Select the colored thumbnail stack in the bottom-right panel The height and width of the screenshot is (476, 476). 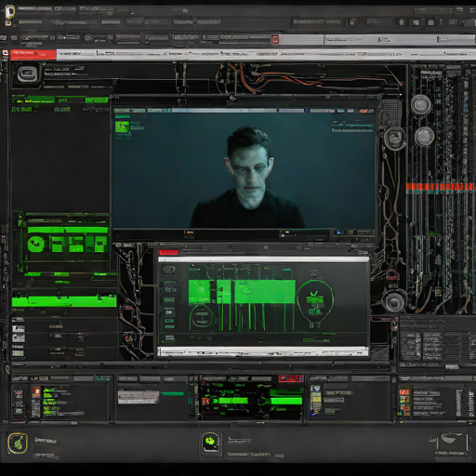pos(404,402)
